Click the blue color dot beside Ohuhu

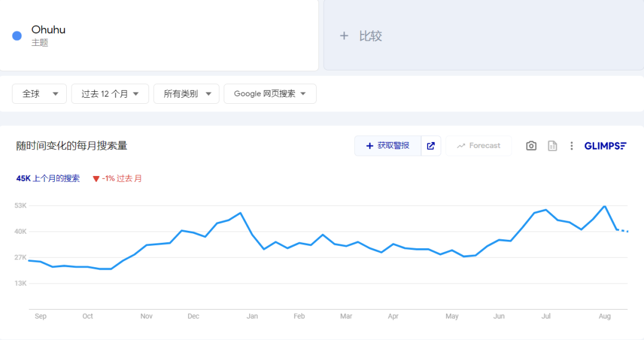[x=17, y=36]
